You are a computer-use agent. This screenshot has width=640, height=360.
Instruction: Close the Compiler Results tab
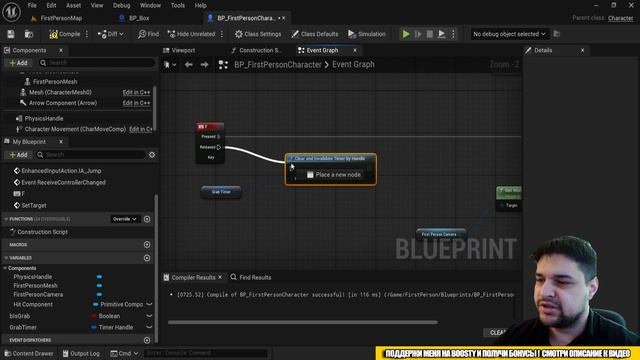(220, 277)
